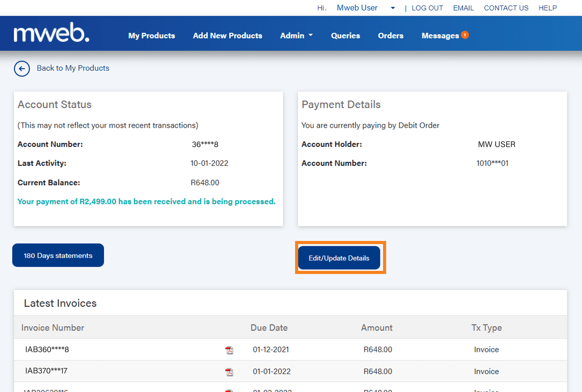Image resolution: width=582 pixels, height=392 pixels.
Task: Click the orange notification badge on Messages
Action: click(x=465, y=35)
